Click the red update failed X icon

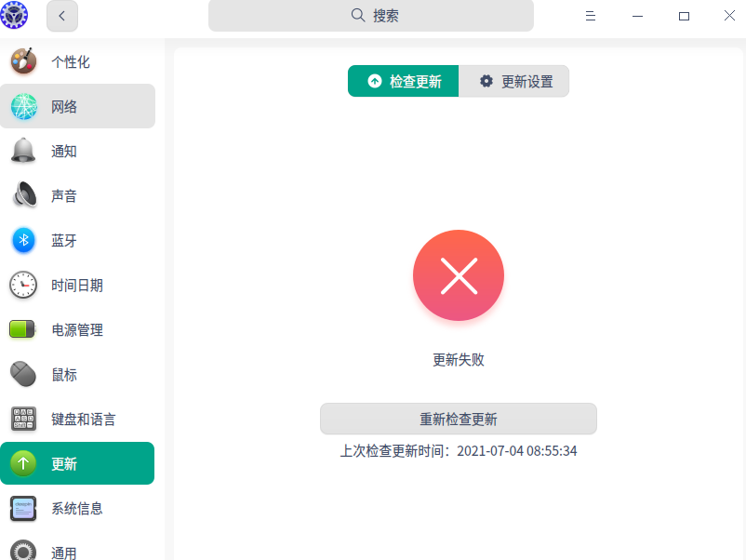click(459, 275)
